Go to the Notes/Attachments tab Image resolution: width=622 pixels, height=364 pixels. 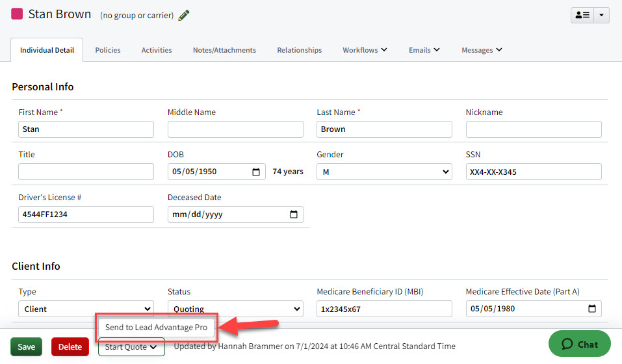pos(224,50)
